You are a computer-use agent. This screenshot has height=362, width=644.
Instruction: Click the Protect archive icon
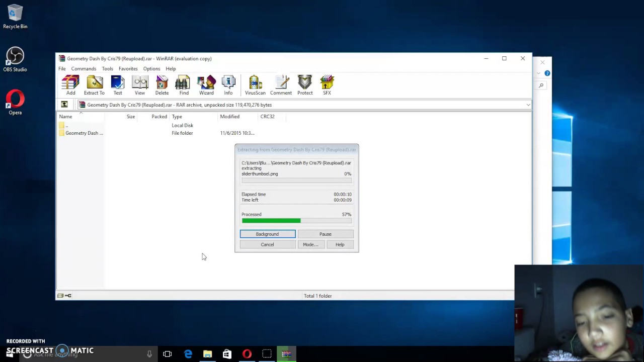click(x=305, y=85)
